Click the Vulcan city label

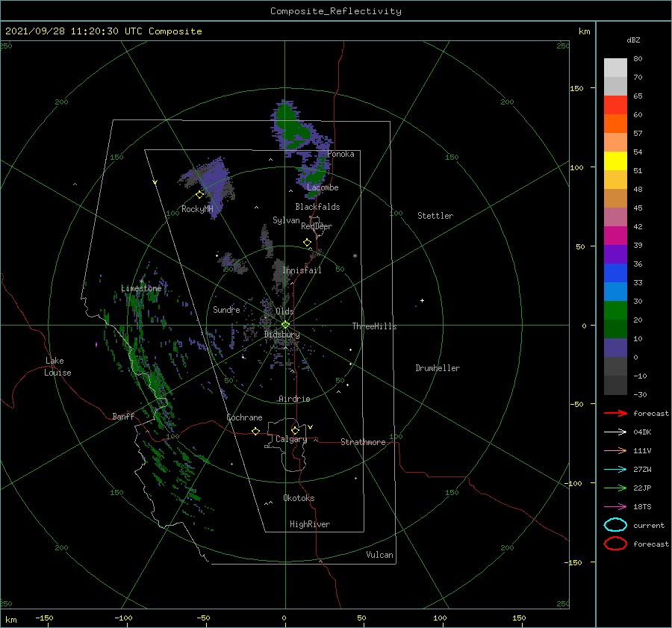380,555
